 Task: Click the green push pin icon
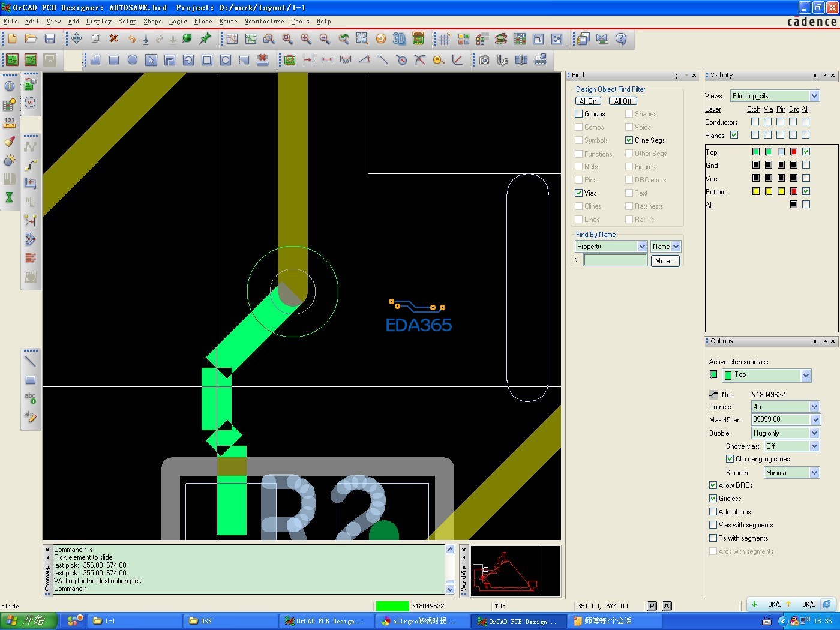(205, 39)
